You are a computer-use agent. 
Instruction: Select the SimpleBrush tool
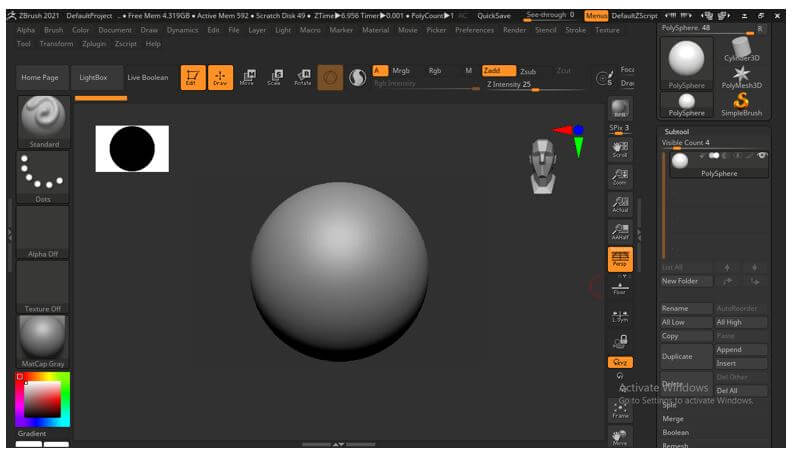click(x=742, y=104)
